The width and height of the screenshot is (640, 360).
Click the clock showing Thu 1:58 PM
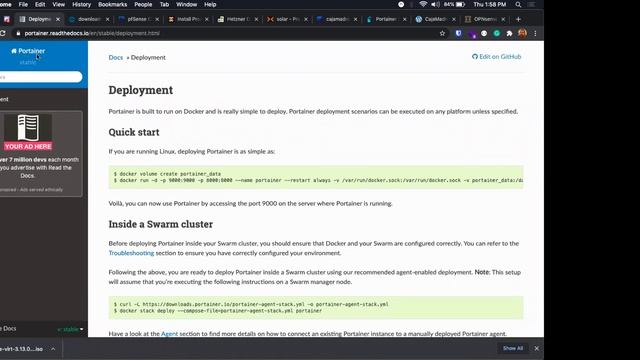pos(490,4)
